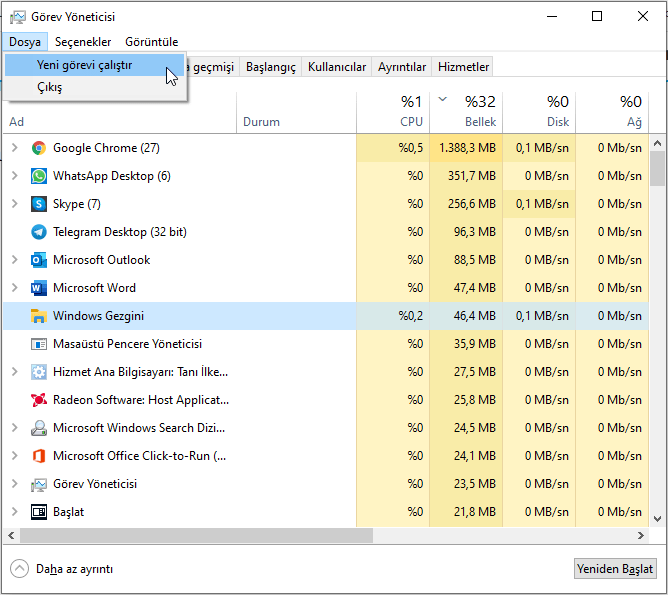Screen dimensions: 668x595
Task: Choose Yeni görevi çalıştır menu entry
Action: (84, 65)
